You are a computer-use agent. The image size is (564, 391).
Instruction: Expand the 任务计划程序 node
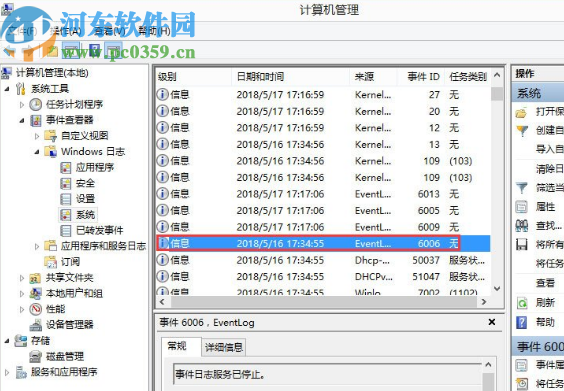click(x=22, y=105)
